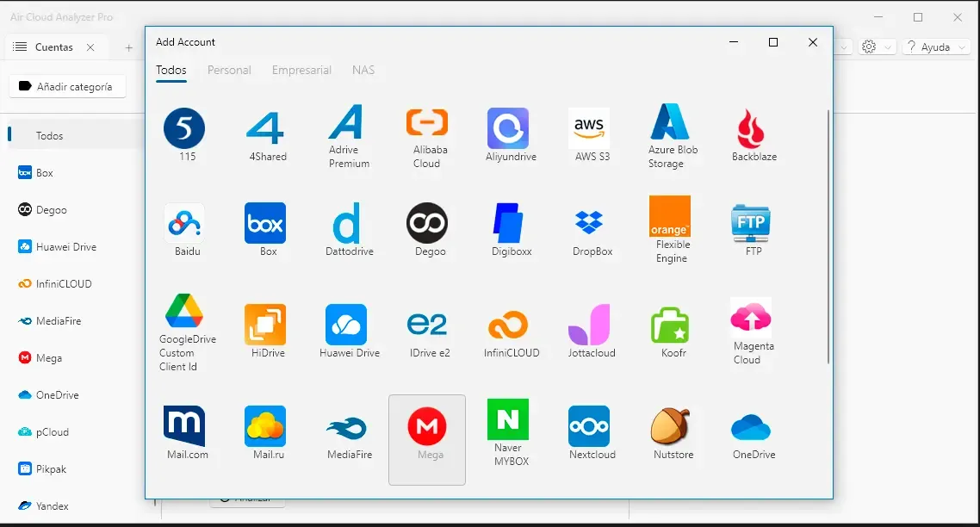Image resolution: width=980 pixels, height=527 pixels.
Task: Open the settings gear dropdown
Action: [x=877, y=46]
